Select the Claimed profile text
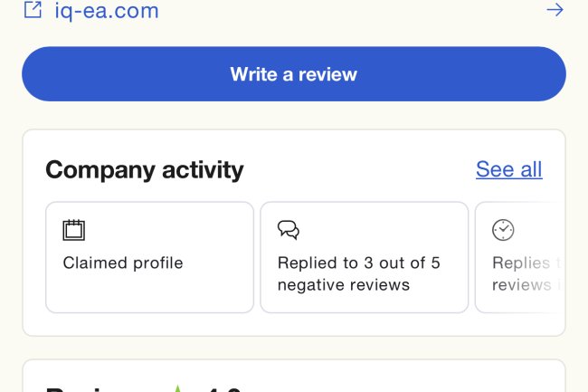 123,263
